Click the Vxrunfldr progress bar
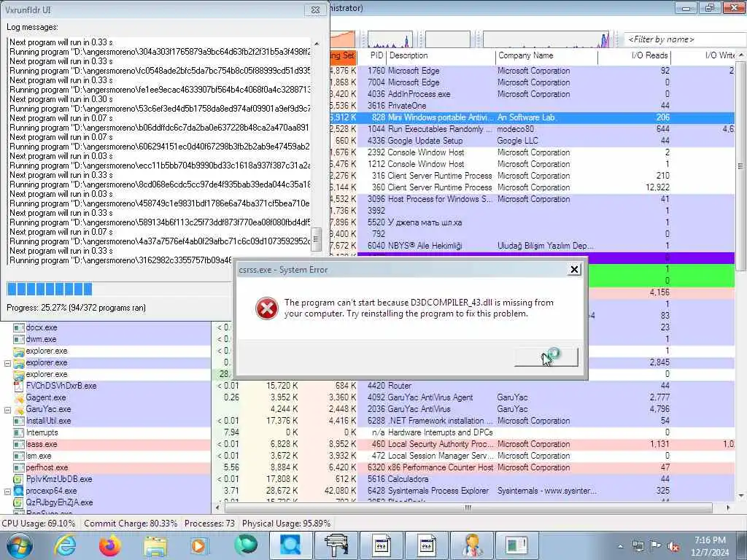Image resolution: width=747 pixels, height=560 pixels. click(117, 289)
